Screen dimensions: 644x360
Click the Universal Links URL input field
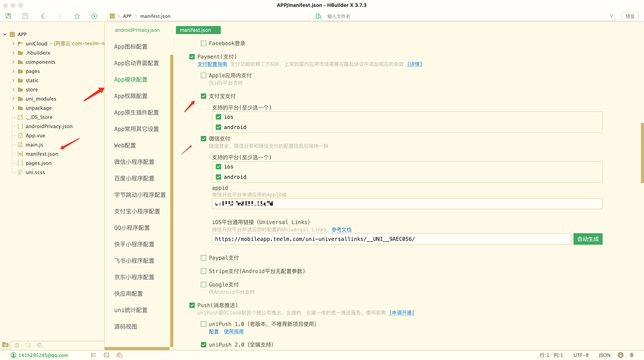[392, 239]
